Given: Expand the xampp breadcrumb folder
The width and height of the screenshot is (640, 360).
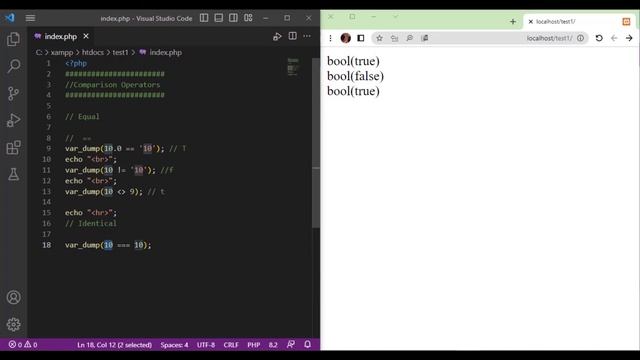Looking at the screenshot, I should tap(62, 52).
